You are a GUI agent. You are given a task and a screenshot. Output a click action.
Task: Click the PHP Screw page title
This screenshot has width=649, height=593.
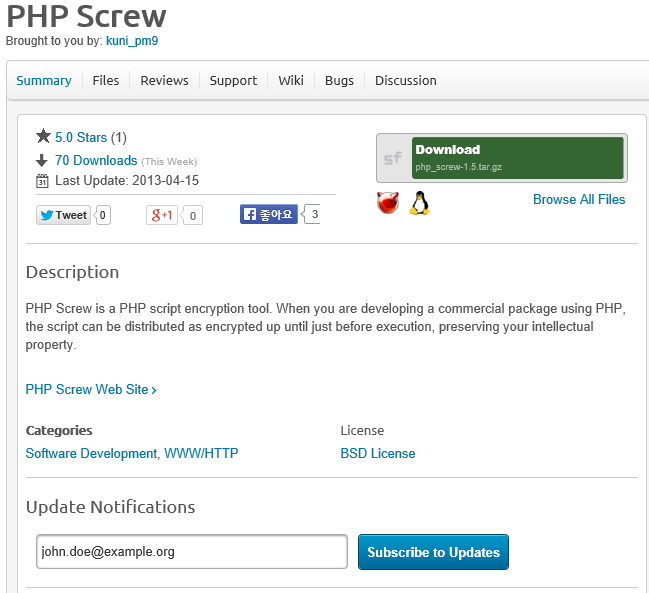pyautogui.click(x=87, y=16)
